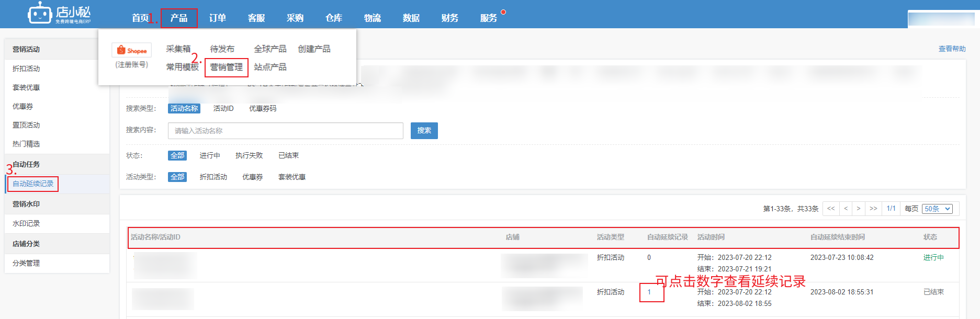Click the 2023-07-23 10:08:42 end time
Screen dimensions: 980x319
pos(842,257)
